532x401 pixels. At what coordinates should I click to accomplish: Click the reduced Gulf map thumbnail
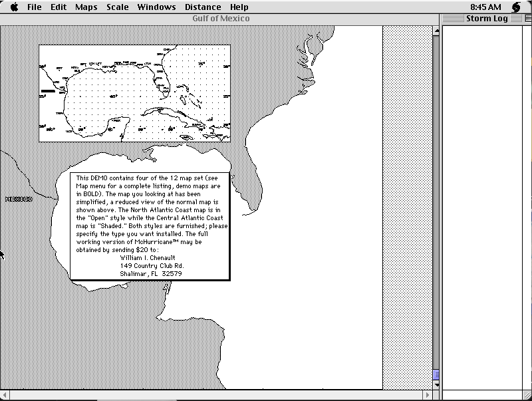(134, 93)
